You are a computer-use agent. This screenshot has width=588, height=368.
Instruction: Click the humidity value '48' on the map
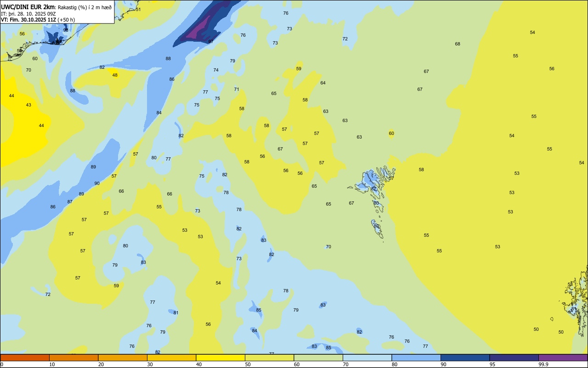coord(115,75)
